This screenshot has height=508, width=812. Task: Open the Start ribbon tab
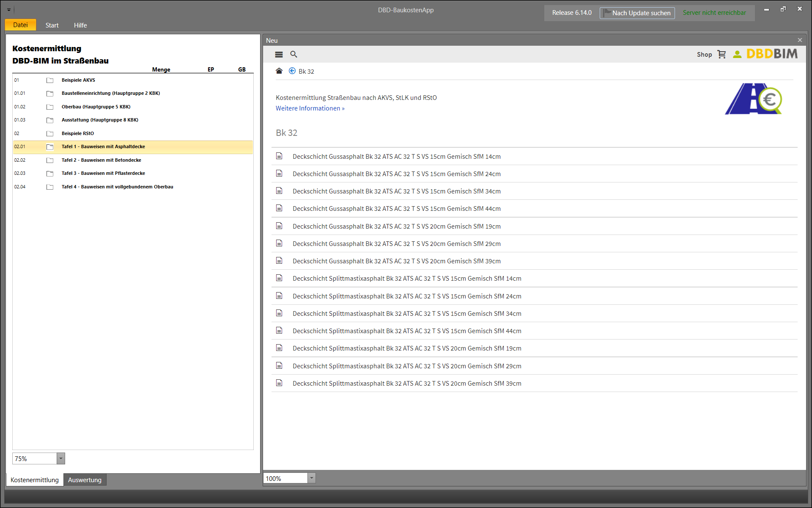click(x=52, y=25)
